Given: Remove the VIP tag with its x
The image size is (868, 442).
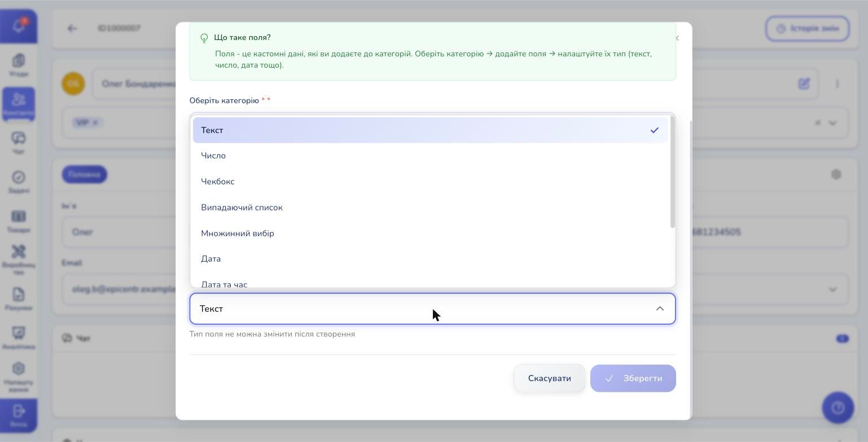Looking at the screenshot, I should pyautogui.click(x=95, y=122).
